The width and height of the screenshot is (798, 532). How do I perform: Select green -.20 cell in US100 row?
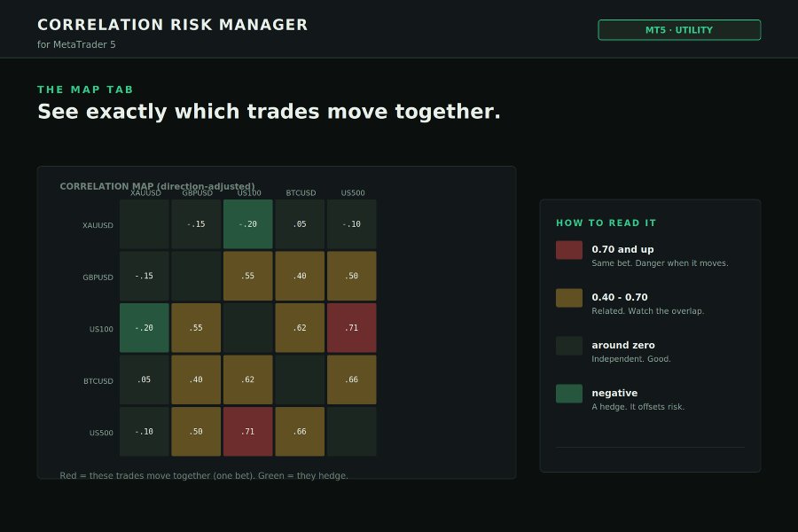[x=144, y=328]
